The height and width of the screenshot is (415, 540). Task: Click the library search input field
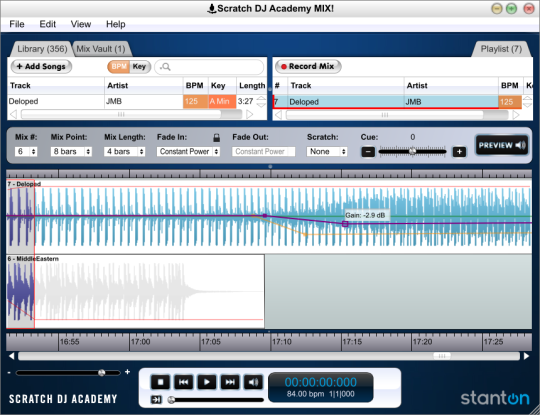209,67
